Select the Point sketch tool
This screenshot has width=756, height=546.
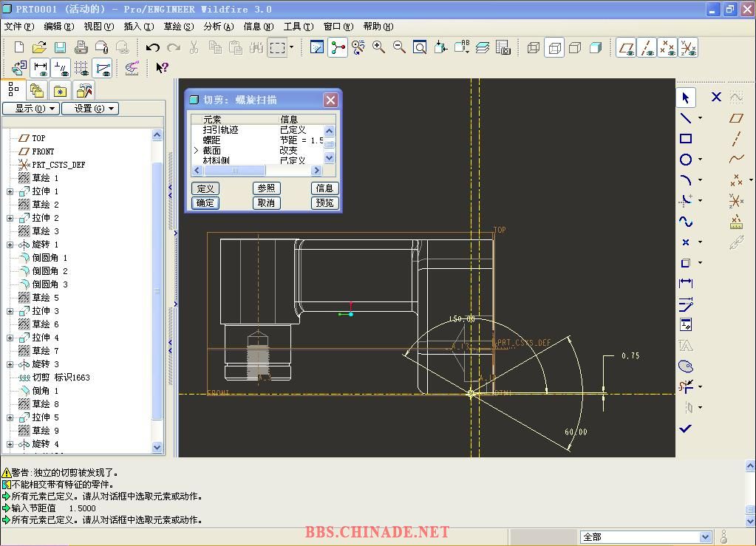pyautogui.click(x=685, y=242)
